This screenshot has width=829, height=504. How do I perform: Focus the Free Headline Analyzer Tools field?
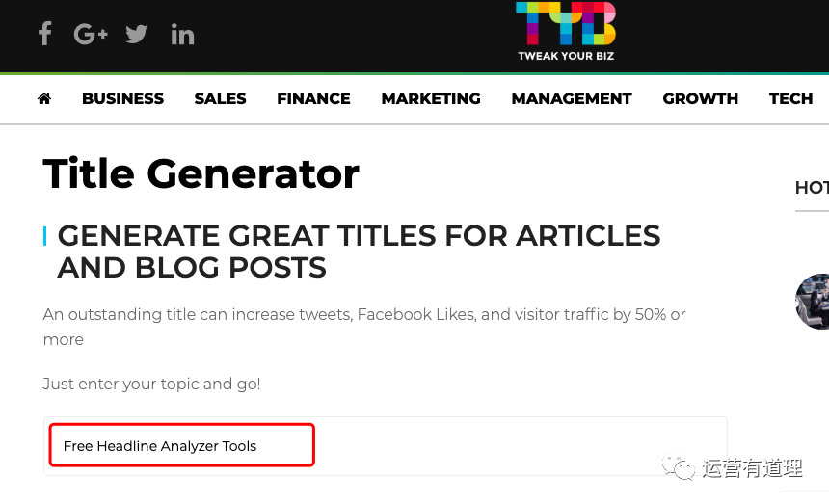coord(182,445)
